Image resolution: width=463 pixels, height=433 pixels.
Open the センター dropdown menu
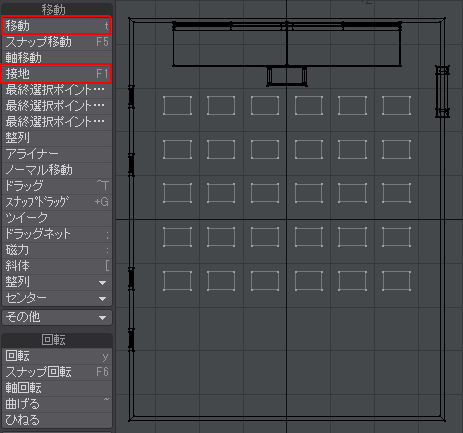point(57,298)
